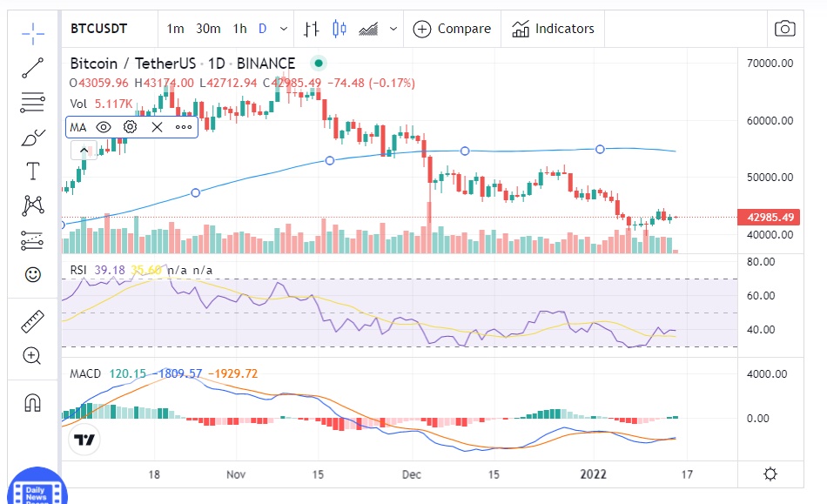Click the Bitcoin / TetherUS chart title
827x504 pixels.
point(183,64)
